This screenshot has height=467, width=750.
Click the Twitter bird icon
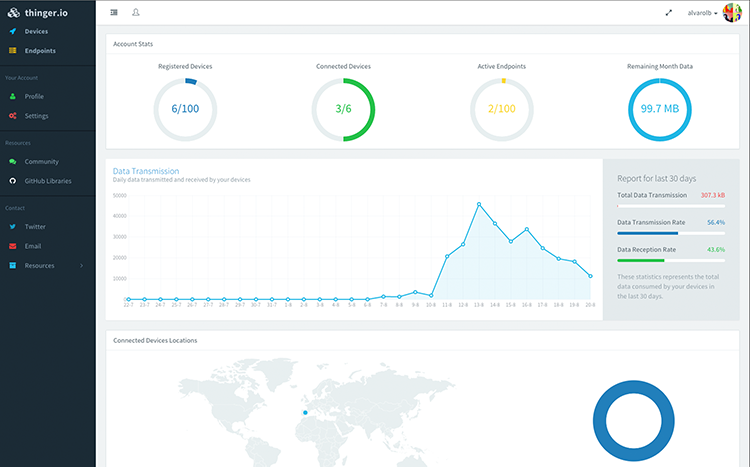13,227
